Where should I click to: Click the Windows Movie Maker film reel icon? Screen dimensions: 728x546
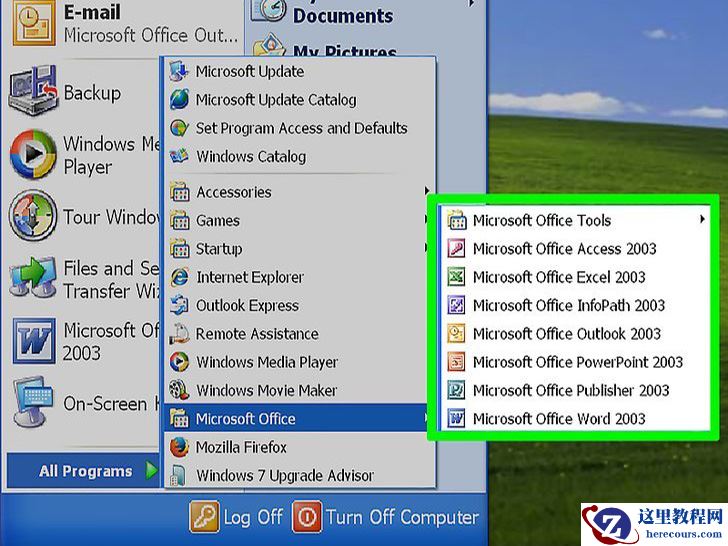(x=179, y=390)
